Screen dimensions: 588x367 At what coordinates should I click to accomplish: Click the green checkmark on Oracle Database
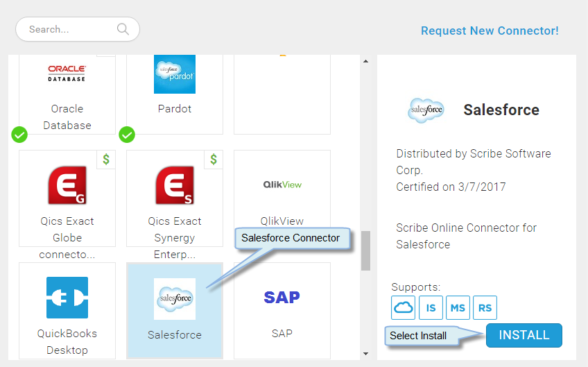click(19, 135)
